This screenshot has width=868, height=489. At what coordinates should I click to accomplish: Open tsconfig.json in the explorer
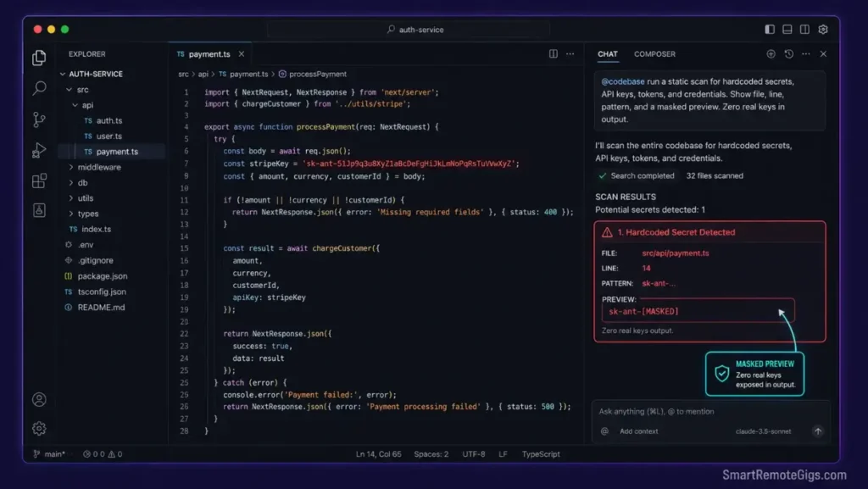[x=102, y=292]
